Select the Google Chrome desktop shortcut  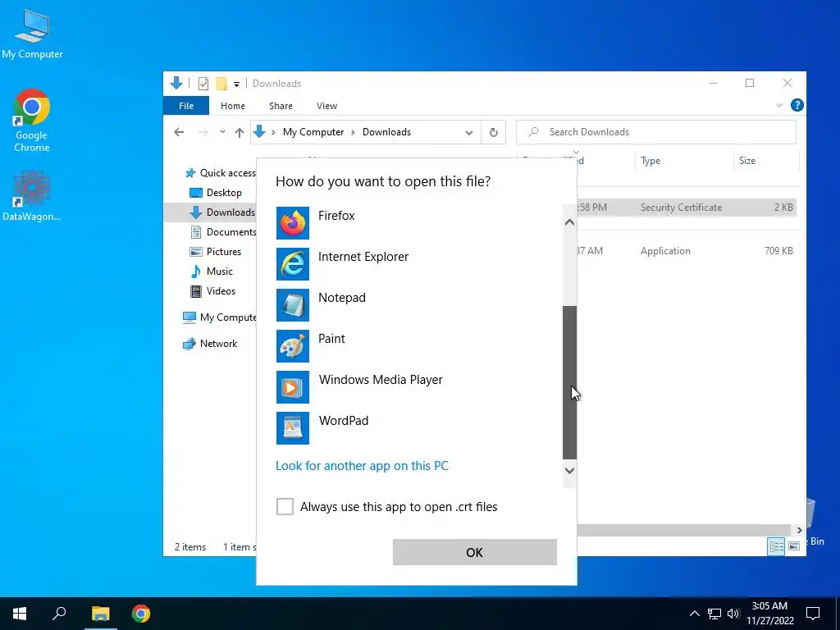pyautogui.click(x=32, y=121)
